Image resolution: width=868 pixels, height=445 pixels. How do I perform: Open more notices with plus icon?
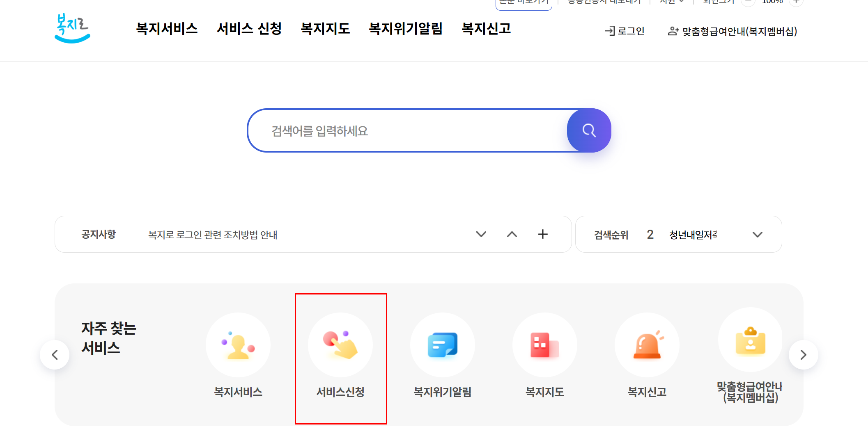(543, 234)
